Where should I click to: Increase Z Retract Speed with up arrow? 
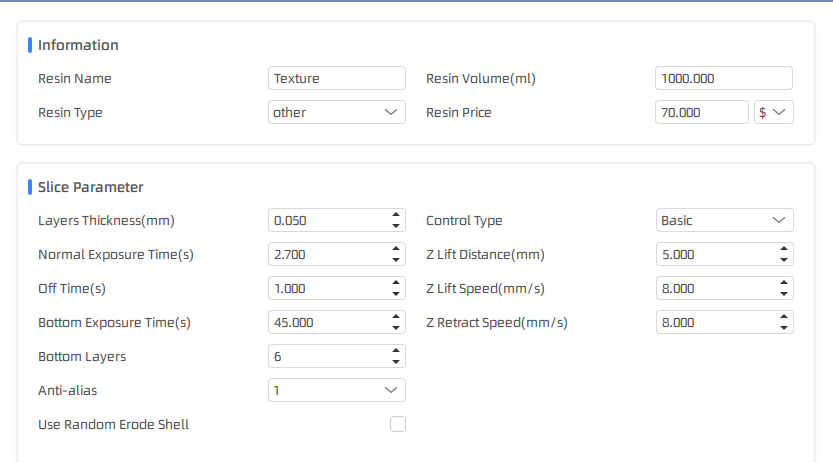pos(784,316)
